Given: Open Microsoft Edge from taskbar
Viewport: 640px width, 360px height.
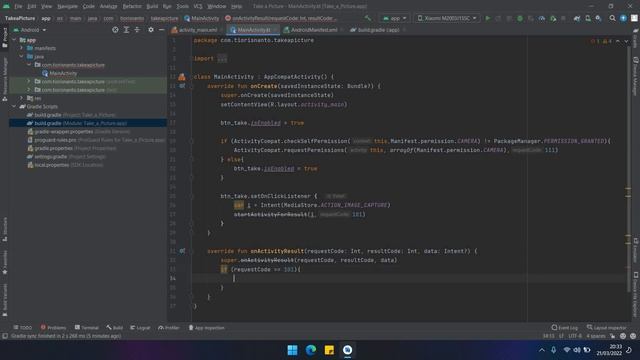Looking at the screenshot, I should [x=311, y=350].
